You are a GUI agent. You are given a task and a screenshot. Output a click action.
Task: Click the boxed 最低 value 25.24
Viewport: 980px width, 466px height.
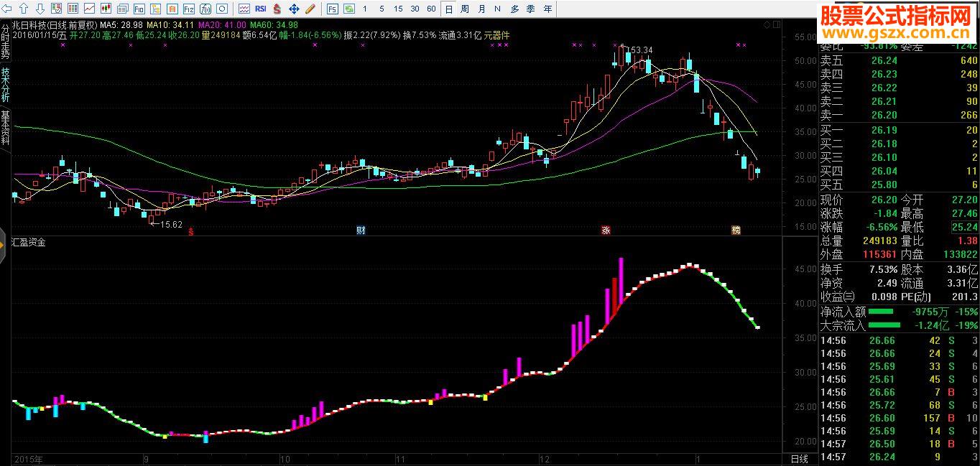pos(965,227)
